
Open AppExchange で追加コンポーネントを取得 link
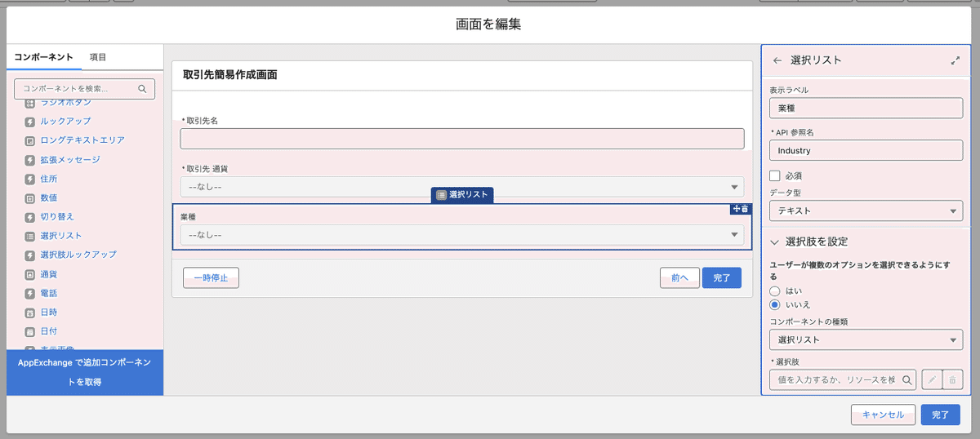click(85, 371)
